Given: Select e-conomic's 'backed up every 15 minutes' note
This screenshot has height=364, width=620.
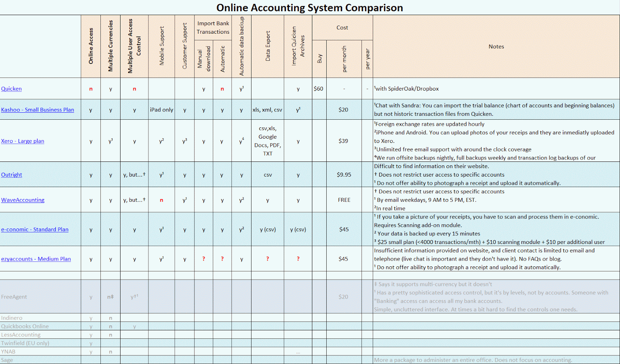Looking at the screenshot, I should 427,234.
